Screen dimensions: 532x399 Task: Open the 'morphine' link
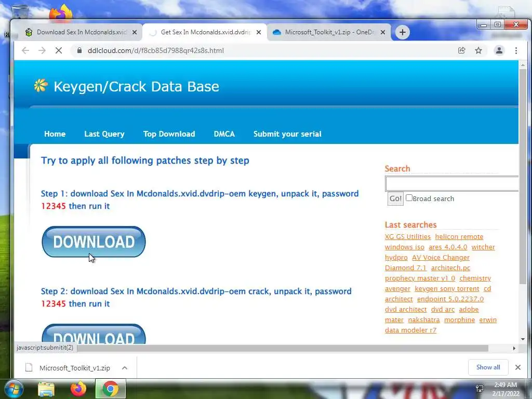(x=459, y=320)
